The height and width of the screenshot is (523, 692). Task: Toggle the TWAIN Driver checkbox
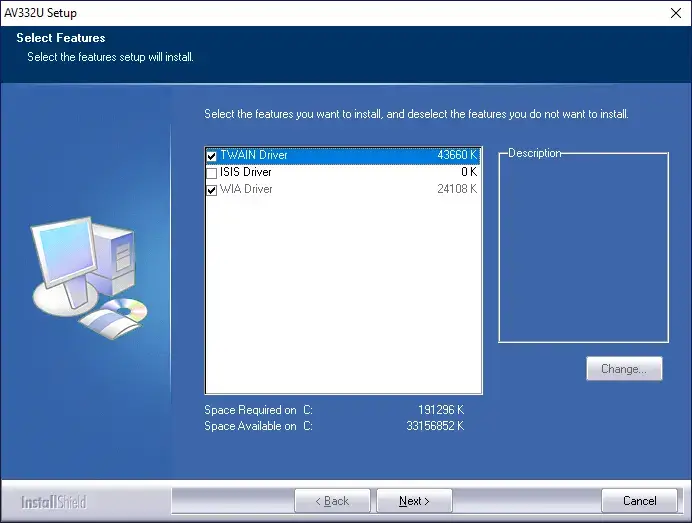click(211, 156)
